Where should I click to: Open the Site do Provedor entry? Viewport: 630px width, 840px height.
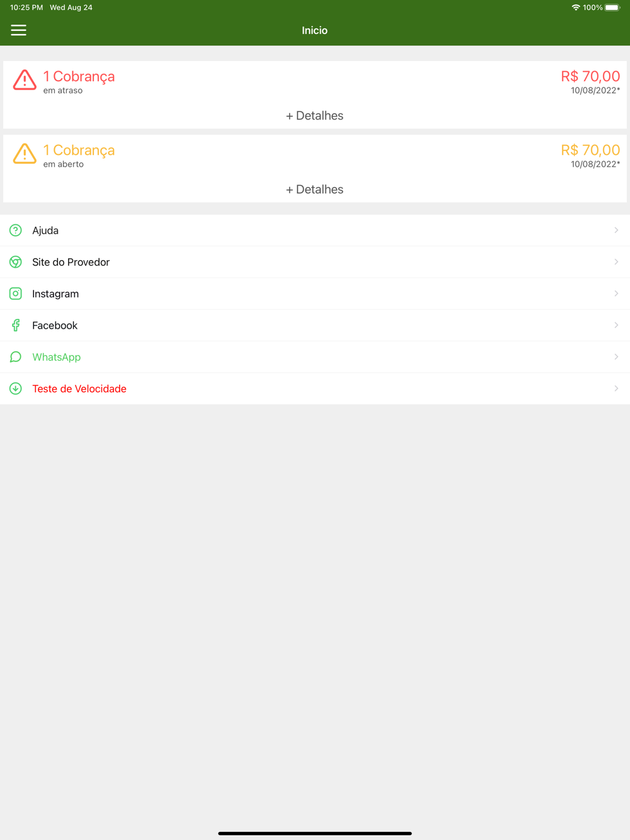(315, 262)
